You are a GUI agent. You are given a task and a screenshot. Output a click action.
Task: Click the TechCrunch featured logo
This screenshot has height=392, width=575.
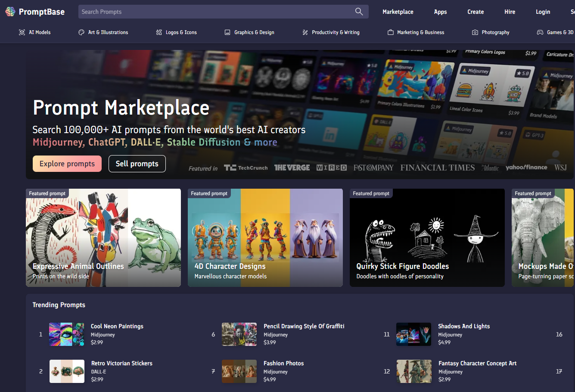click(246, 168)
